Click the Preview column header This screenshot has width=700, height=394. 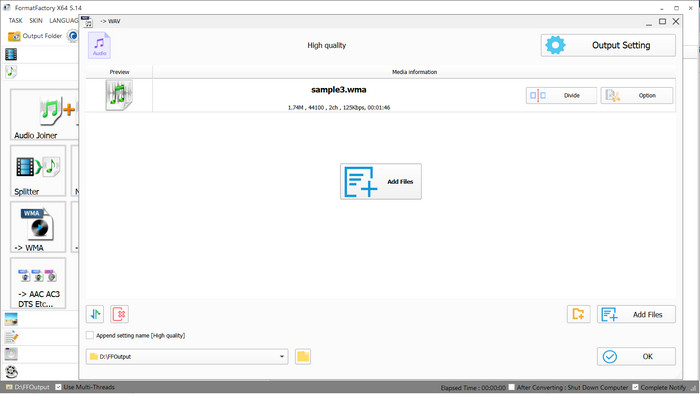[119, 72]
